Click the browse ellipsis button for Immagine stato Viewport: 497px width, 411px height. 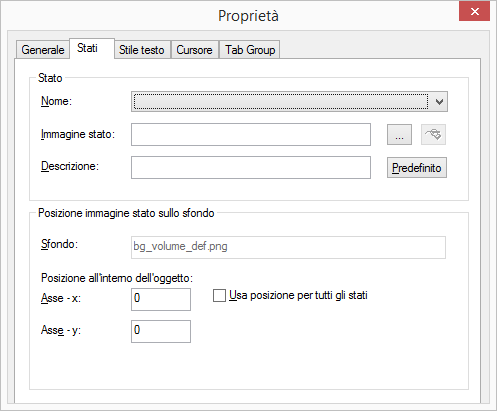pyautogui.click(x=399, y=135)
